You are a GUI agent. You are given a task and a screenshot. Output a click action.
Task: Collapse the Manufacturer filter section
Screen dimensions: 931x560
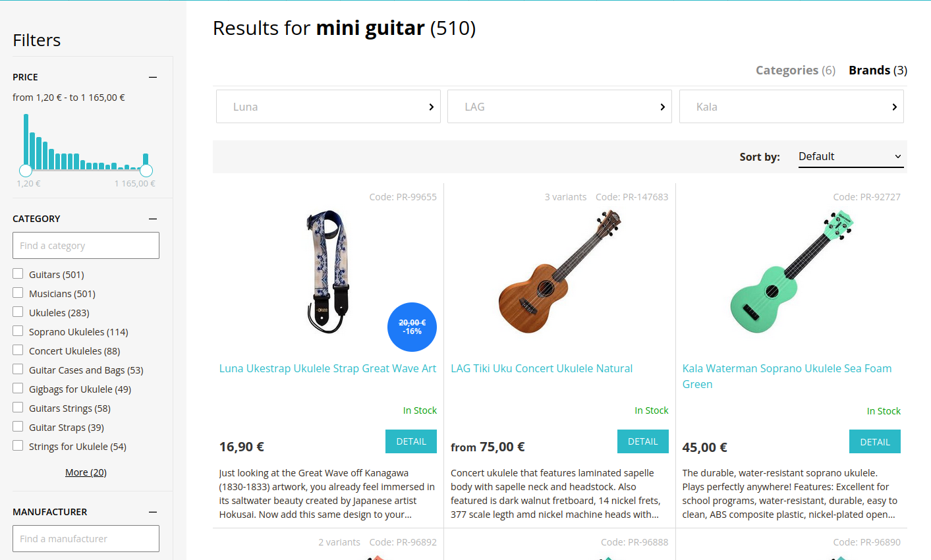pyautogui.click(x=153, y=512)
